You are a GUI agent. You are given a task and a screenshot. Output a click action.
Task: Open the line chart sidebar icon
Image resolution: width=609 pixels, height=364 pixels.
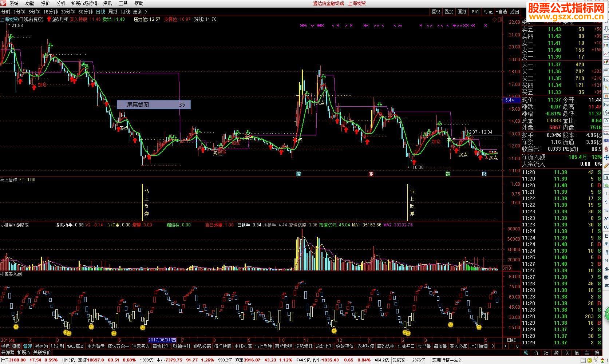606,54
